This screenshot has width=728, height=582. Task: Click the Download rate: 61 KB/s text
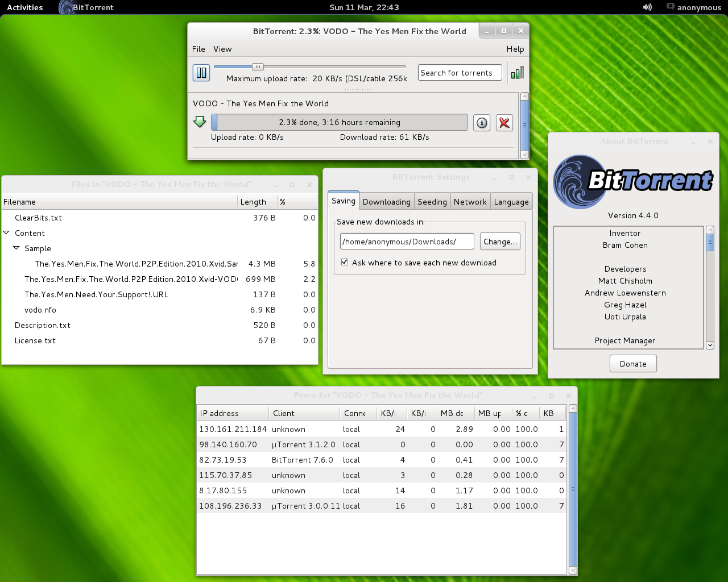tap(384, 137)
